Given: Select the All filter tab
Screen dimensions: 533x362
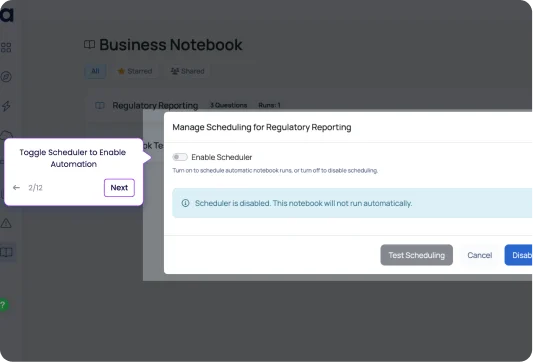Looking at the screenshot, I should coord(95,71).
